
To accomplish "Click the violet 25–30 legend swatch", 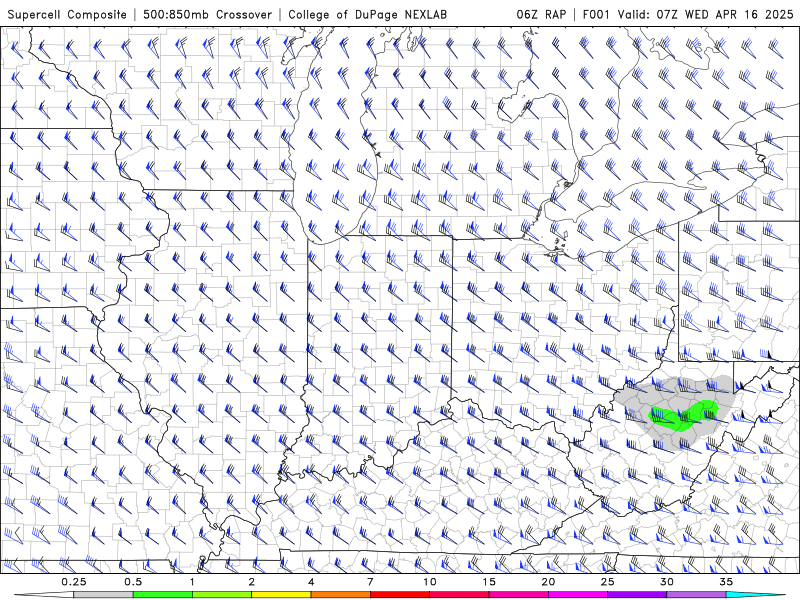I will tap(637, 595).
